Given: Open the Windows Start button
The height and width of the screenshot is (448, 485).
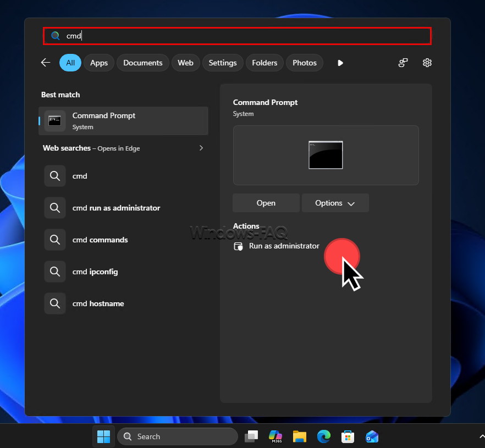Looking at the screenshot, I should [x=103, y=436].
